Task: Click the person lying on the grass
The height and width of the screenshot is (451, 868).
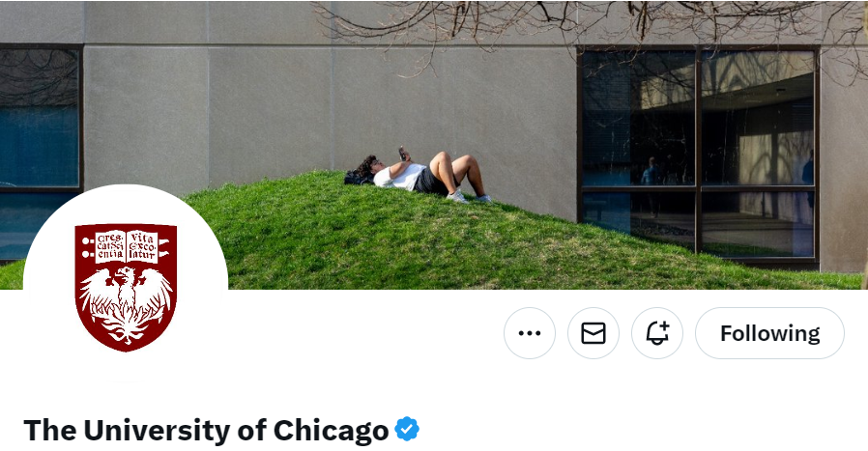Action: [418, 176]
